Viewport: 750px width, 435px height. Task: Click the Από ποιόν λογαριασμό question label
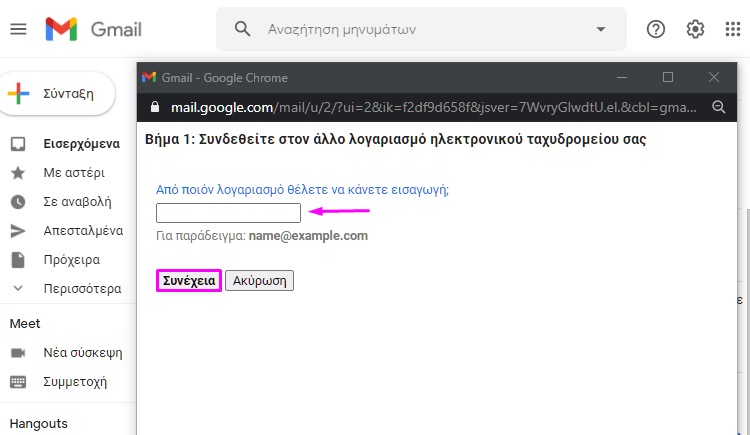[x=302, y=190]
